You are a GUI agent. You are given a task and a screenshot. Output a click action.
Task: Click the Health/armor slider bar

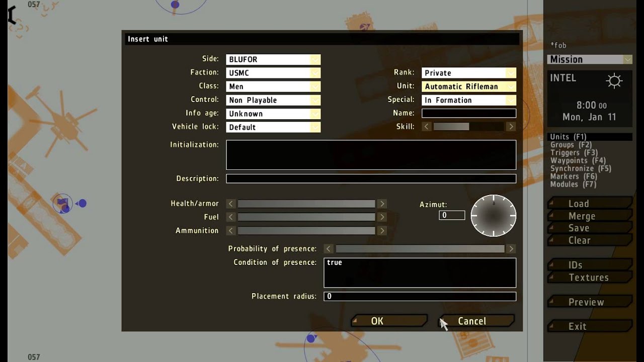tap(306, 204)
